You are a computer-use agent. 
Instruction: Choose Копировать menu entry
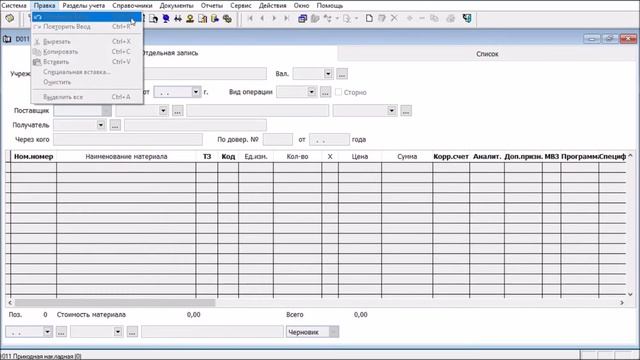coord(87,52)
